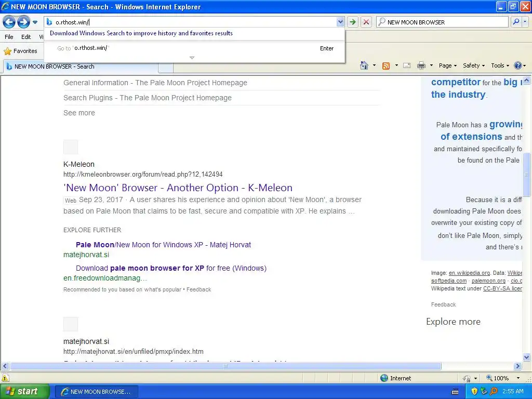Open the Favorites star button
The width and height of the screenshot is (532, 399).
[x=20, y=51]
